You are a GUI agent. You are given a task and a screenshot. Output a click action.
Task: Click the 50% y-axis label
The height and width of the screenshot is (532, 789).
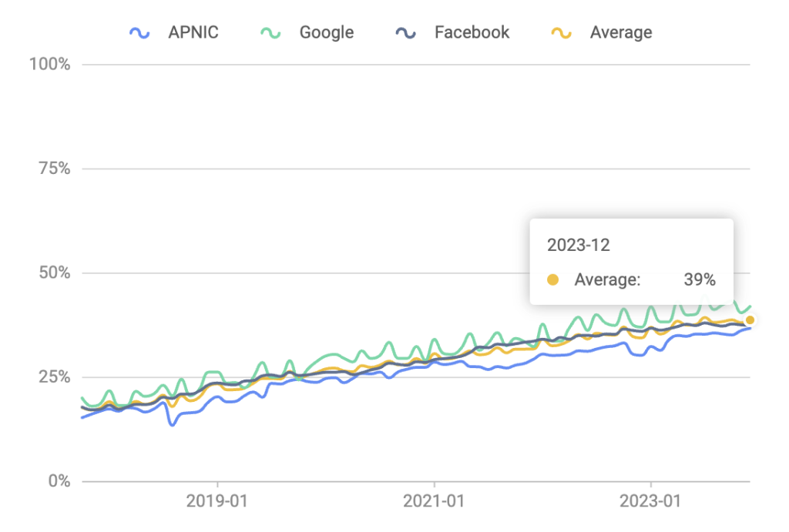[x=54, y=273]
